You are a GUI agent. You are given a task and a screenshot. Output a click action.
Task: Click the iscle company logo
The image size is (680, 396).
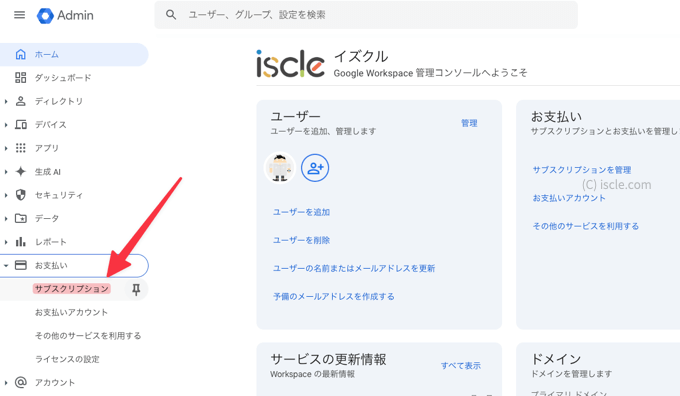click(290, 64)
